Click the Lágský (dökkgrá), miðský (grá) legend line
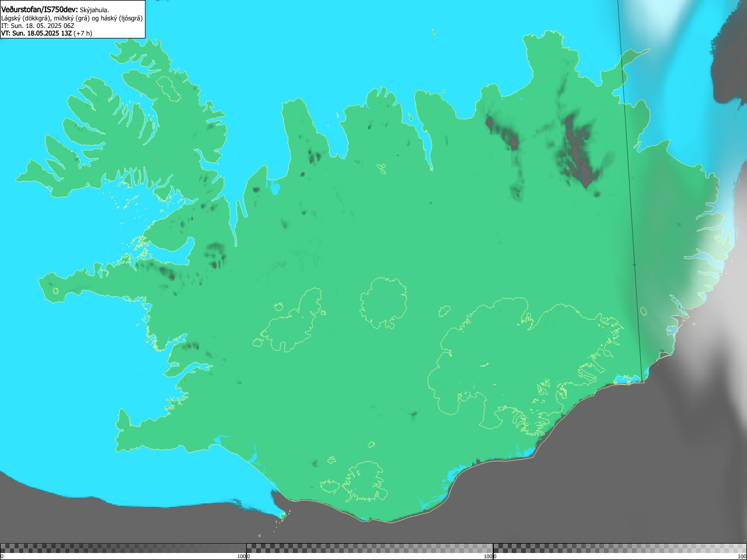Image resolution: width=747 pixels, height=560 pixels. (72, 18)
